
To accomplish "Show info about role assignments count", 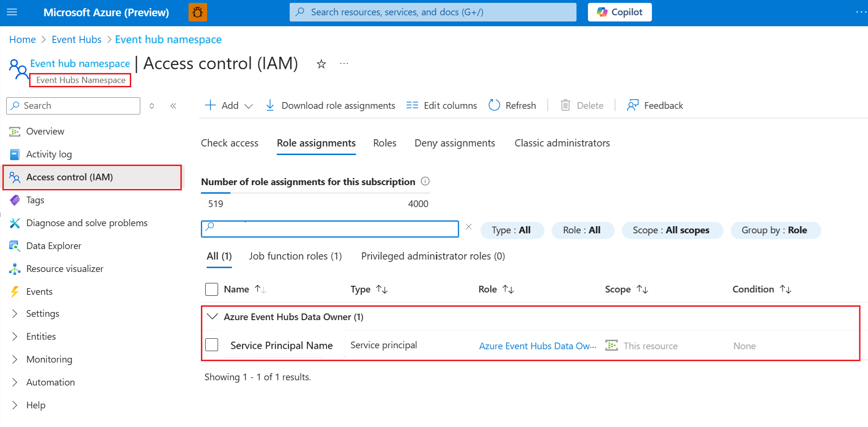I will click(425, 181).
